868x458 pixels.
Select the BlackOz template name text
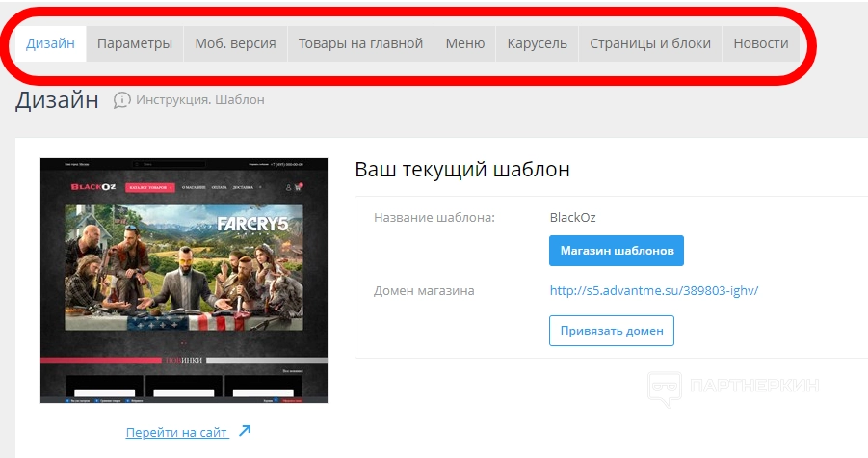pyautogui.click(x=572, y=217)
